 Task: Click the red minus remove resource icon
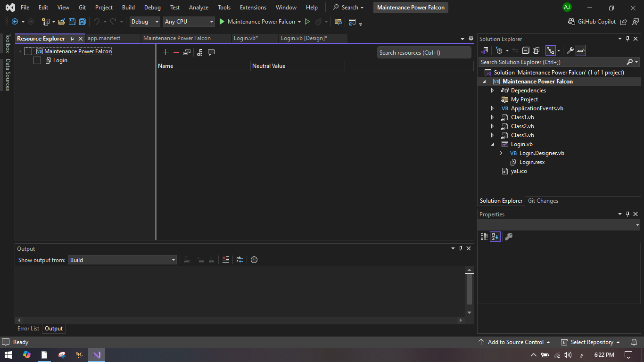coord(176,52)
